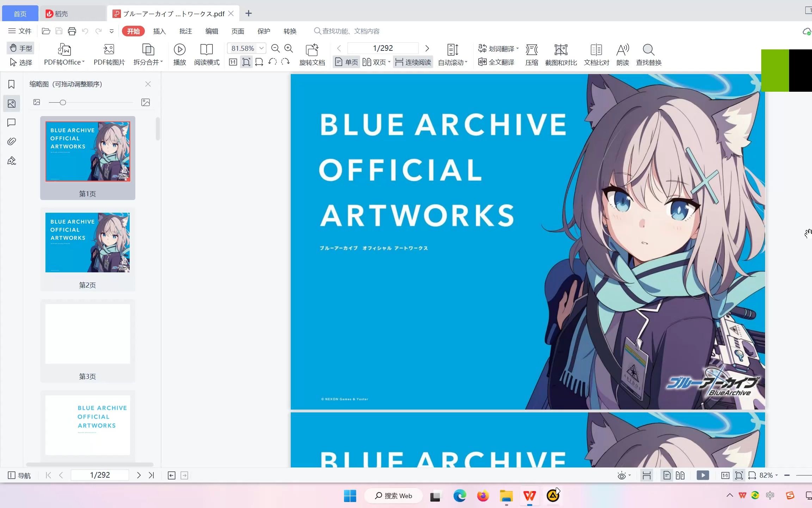
Task: Open the bookmark panel in sidebar
Action: (12, 84)
